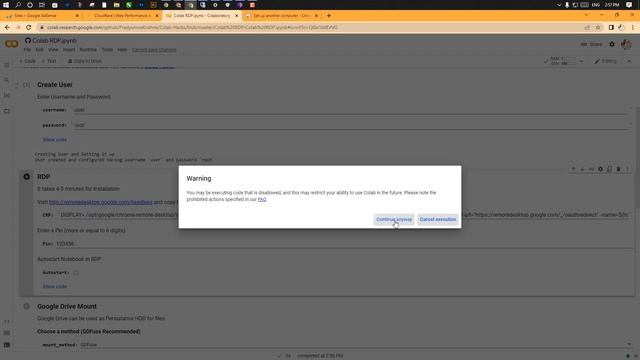Open the FAQ link in the warning

262,200
